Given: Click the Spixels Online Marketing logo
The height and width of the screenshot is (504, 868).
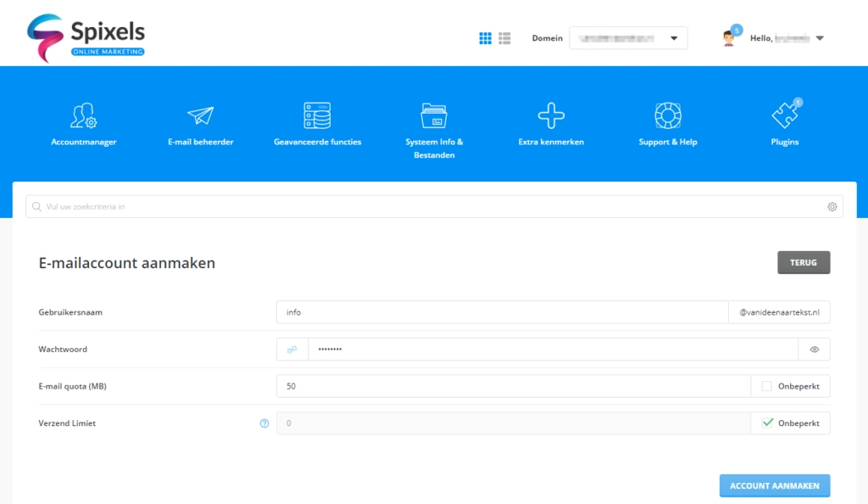Looking at the screenshot, I should pyautogui.click(x=86, y=37).
